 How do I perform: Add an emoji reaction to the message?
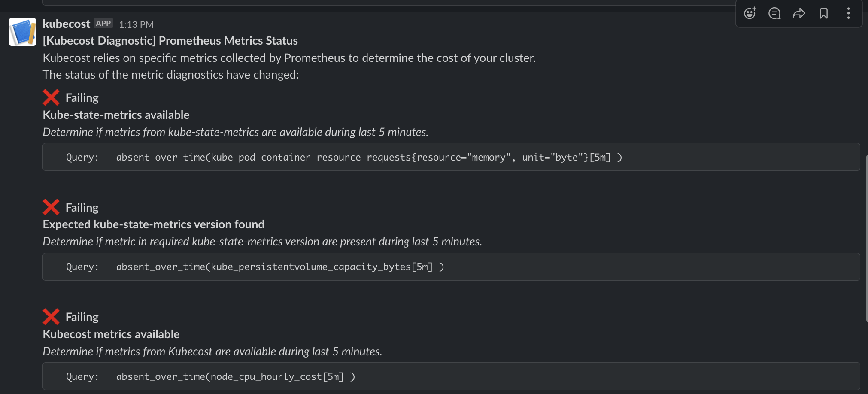[750, 13]
